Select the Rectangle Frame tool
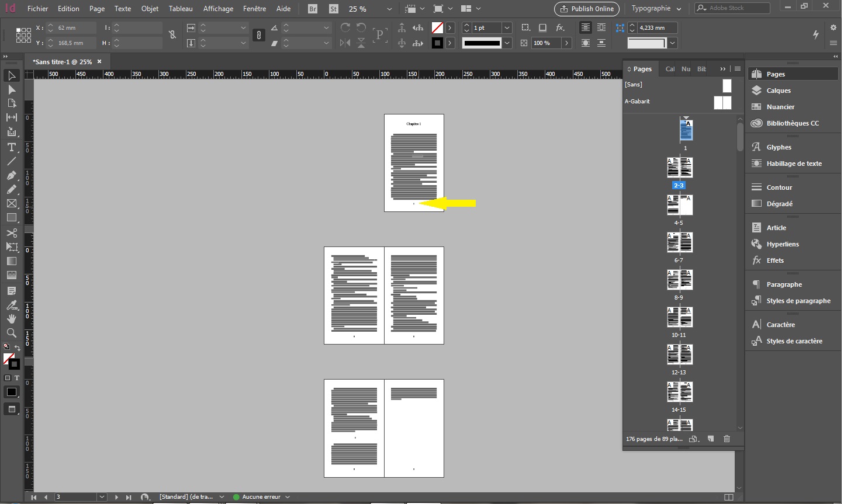The width and height of the screenshot is (844, 504). [12, 203]
